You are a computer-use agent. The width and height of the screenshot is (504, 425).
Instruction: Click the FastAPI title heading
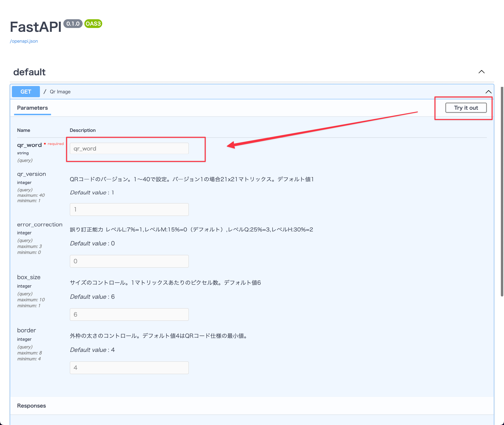[x=36, y=27]
